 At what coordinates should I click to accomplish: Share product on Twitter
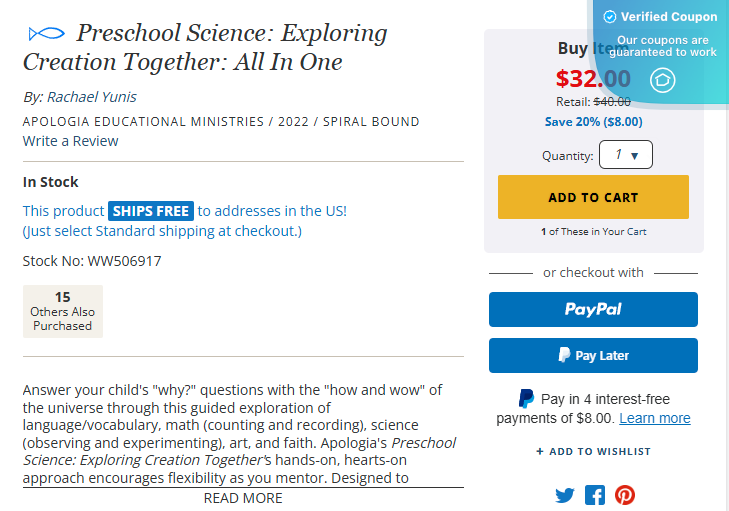(565, 495)
